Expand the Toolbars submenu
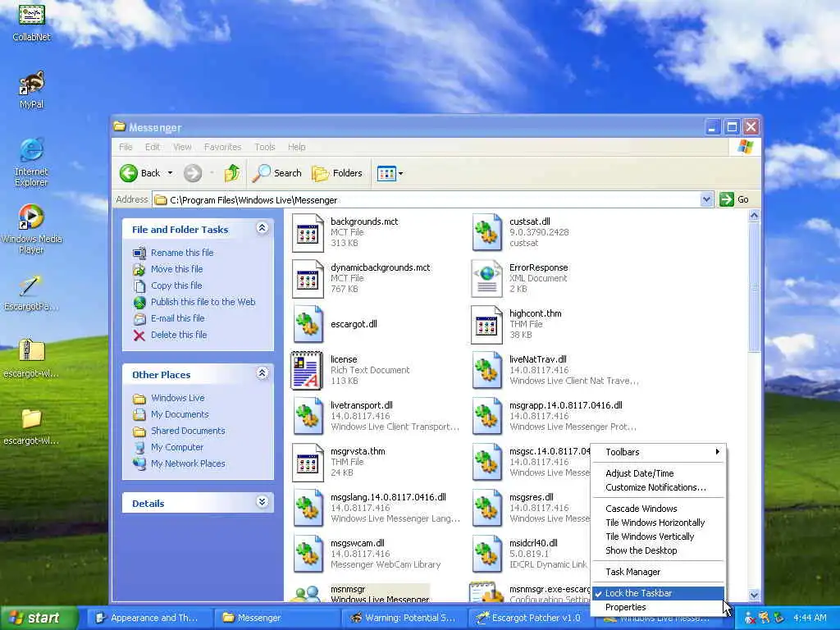Screen dimensions: 840x630 click(659, 452)
